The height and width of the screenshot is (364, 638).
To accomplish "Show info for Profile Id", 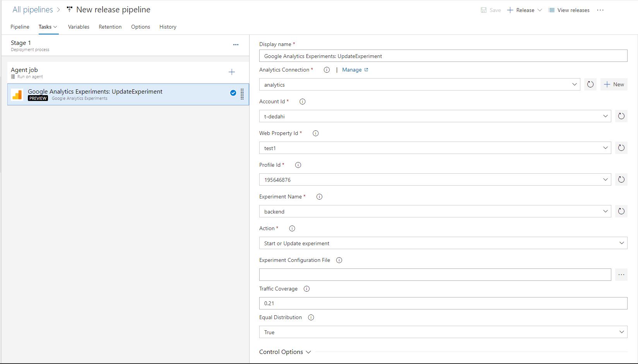I will [298, 165].
